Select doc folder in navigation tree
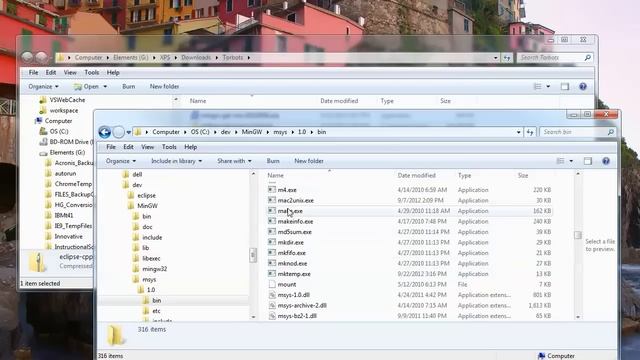This screenshot has height=360, width=640. 147,227
